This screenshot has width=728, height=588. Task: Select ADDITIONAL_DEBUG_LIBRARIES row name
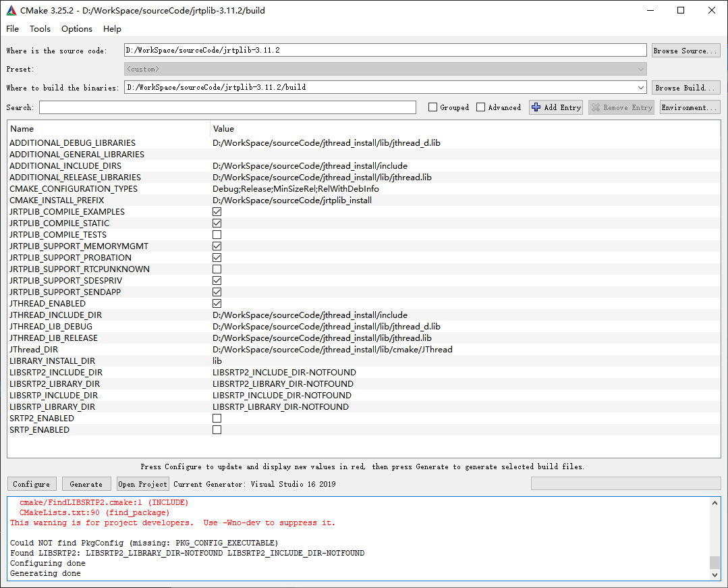tap(72, 142)
